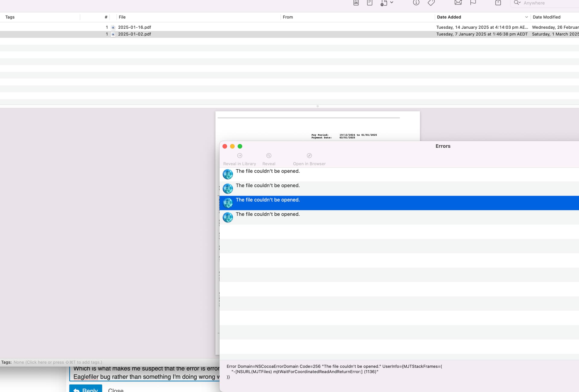This screenshot has width=579, height=392.
Task: Click the Reveal magnifier icon
Action: (269, 155)
